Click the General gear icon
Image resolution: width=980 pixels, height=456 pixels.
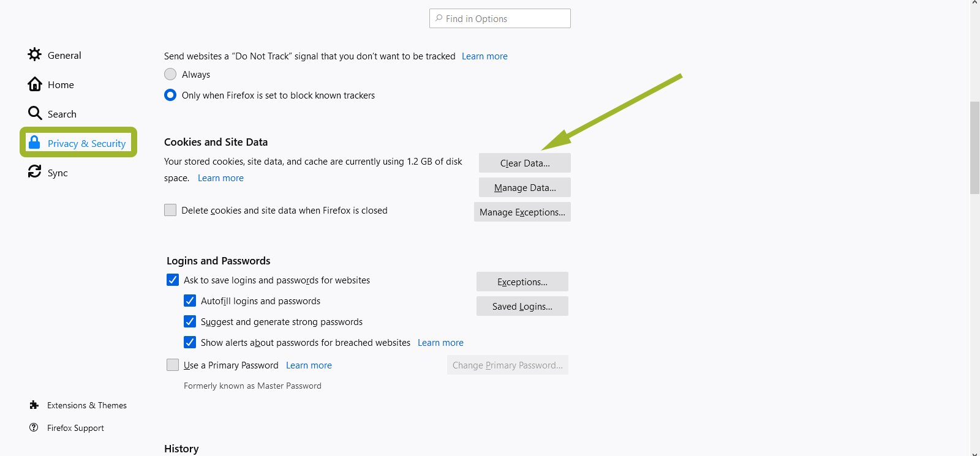click(35, 54)
